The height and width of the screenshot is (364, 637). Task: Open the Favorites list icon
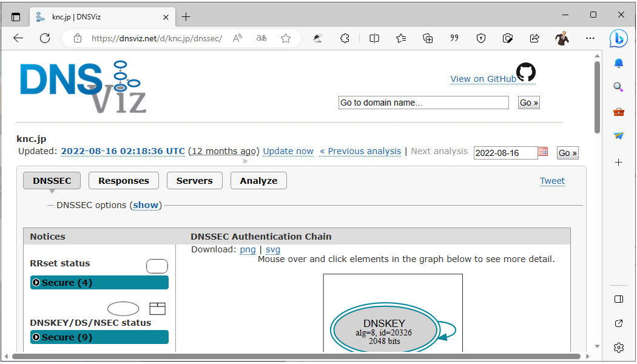401,38
